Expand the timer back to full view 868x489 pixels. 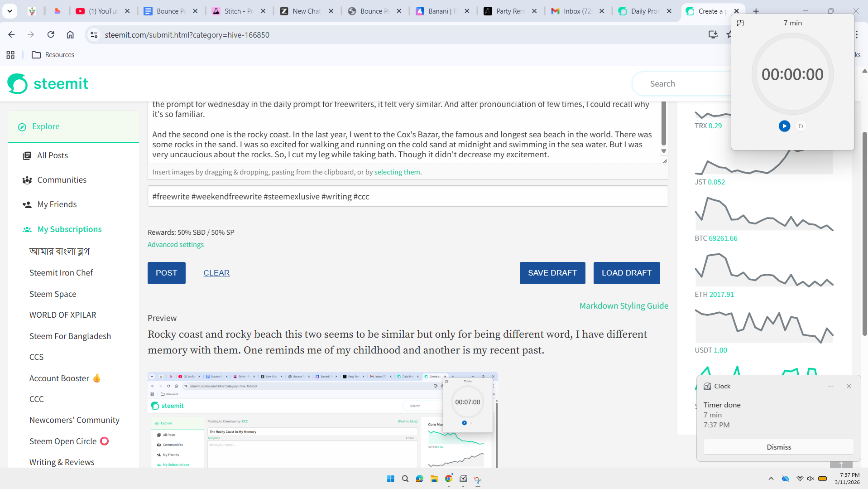740,23
